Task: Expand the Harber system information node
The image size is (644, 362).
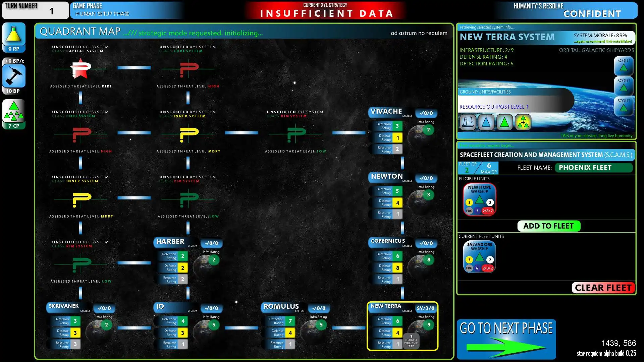Action: [x=170, y=241]
